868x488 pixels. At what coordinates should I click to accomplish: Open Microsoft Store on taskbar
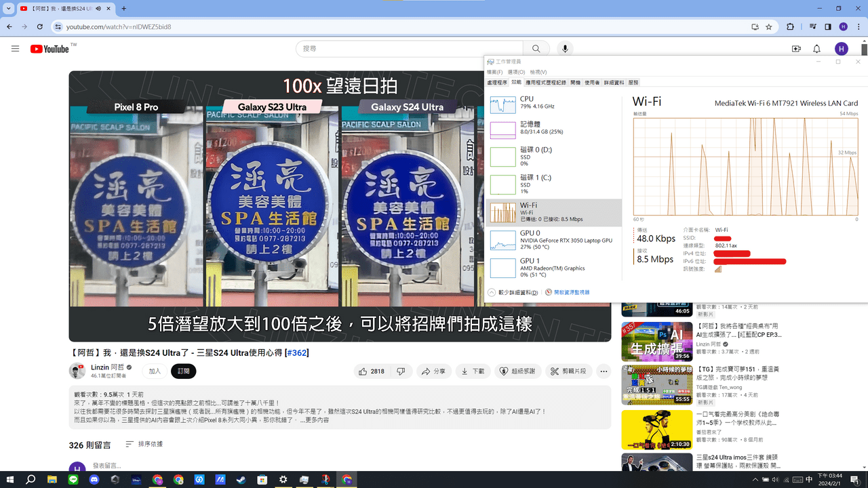click(x=262, y=479)
